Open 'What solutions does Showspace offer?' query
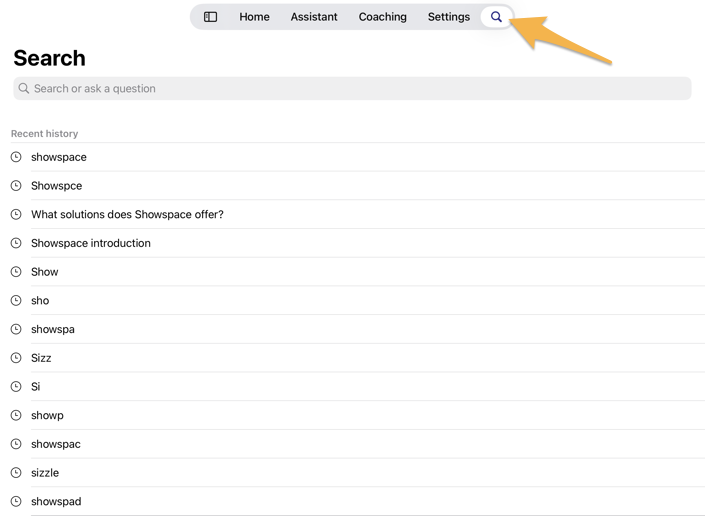 [x=357, y=214]
